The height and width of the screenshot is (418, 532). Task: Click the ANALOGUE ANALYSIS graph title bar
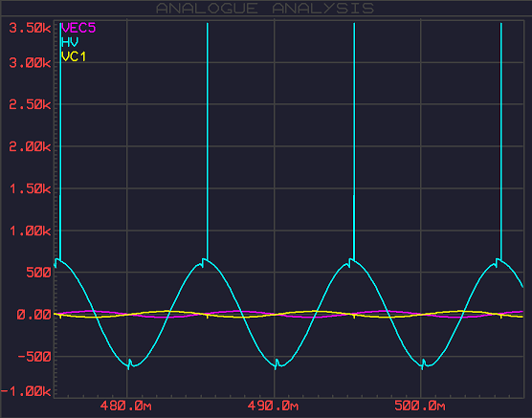pyautogui.click(x=265, y=8)
